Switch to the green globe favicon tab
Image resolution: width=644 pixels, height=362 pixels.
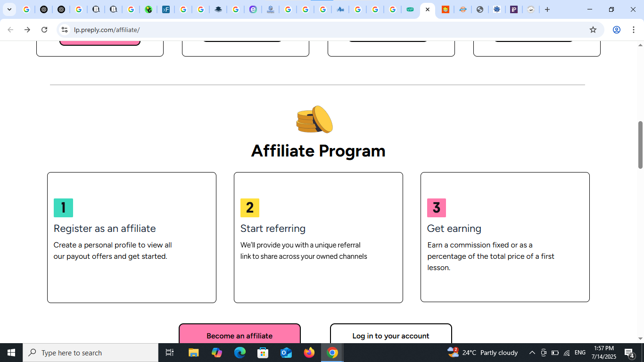(x=149, y=9)
